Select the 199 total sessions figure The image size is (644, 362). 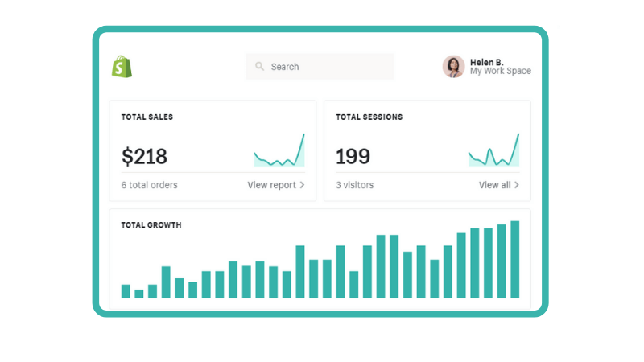[353, 156]
